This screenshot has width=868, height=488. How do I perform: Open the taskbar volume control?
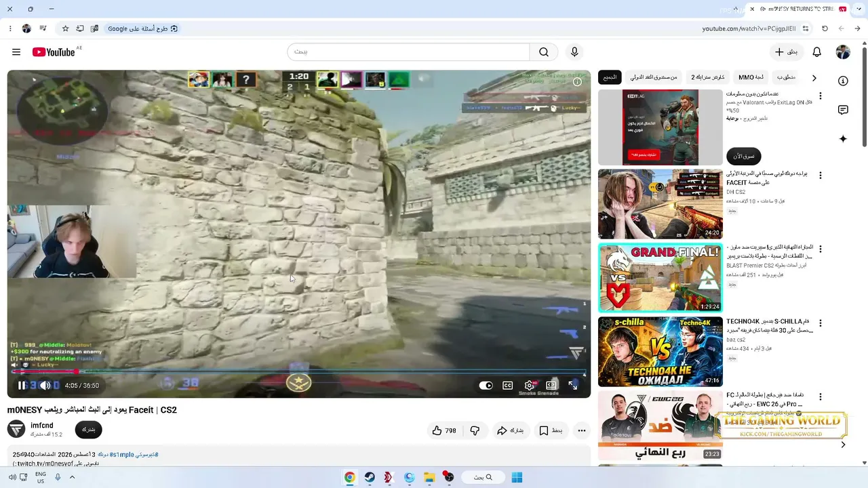point(12,477)
